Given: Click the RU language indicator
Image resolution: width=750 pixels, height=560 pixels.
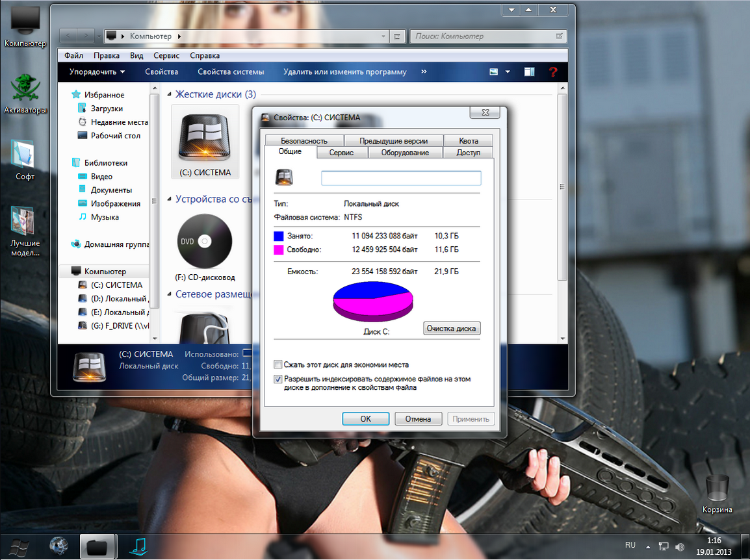Looking at the screenshot, I should click(630, 545).
